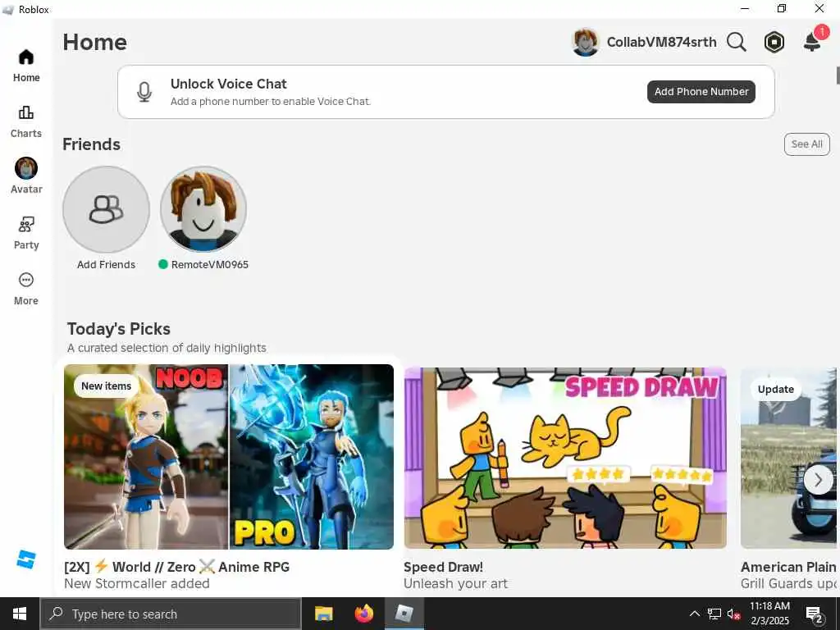Screen dimensions: 840x630
Task: Show hidden system tray icons
Action: [x=694, y=614]
